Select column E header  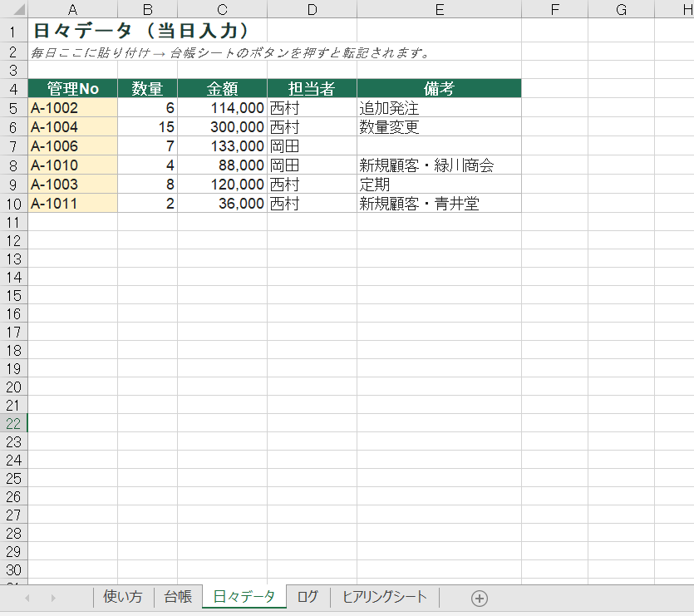[439, 9]
